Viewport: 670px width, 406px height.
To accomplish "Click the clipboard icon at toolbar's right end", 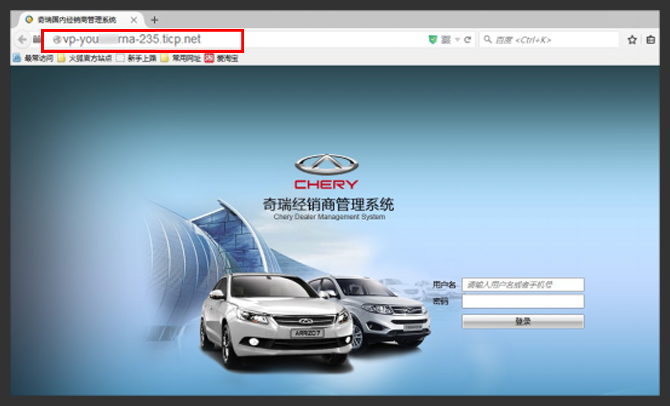I will [x=650, y=40].
